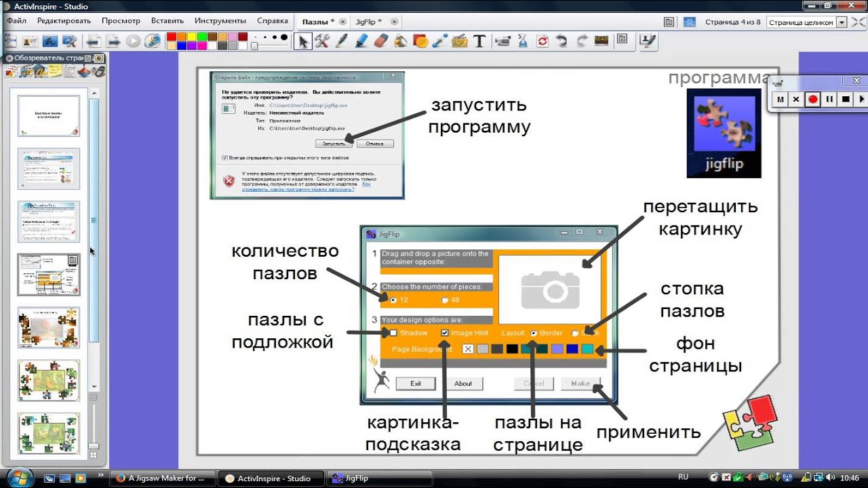868x488 pixels.
Task: Click the Reset Page icon
Action: [x=542, y=41]
